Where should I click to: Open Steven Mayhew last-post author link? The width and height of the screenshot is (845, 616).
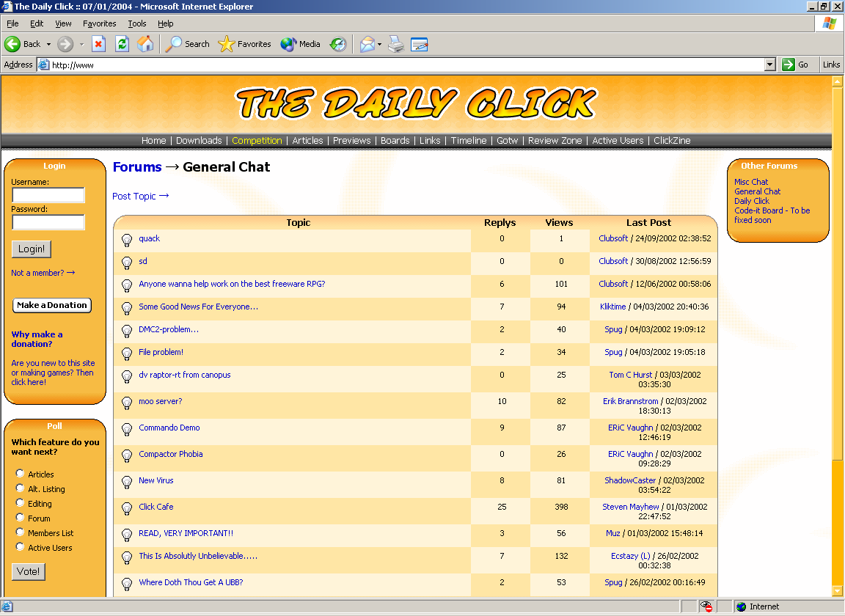[x=631, y=507]
